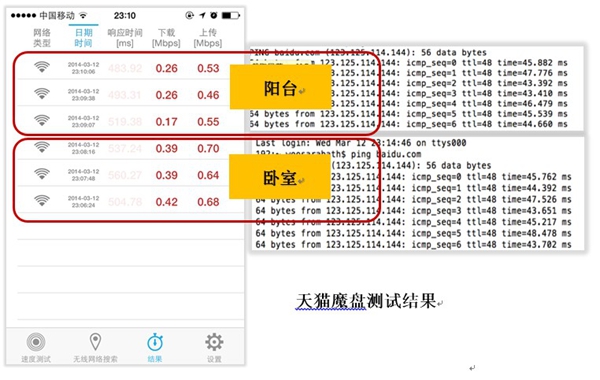The image size is (600, 380).
Task: Open the wireless network search tab (无线网络搜索)
Action: pos(95,347)
